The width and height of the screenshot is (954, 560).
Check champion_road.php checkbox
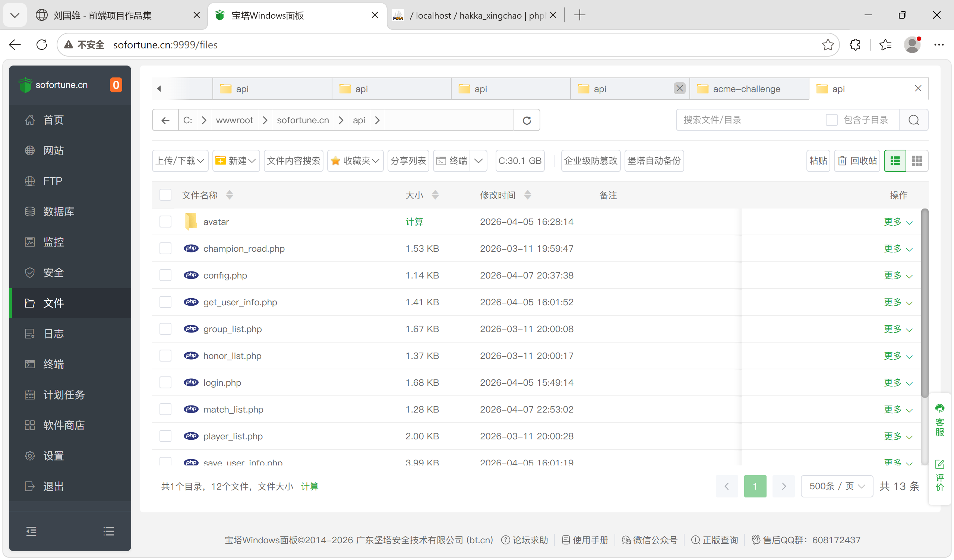[x=165, y=249]
